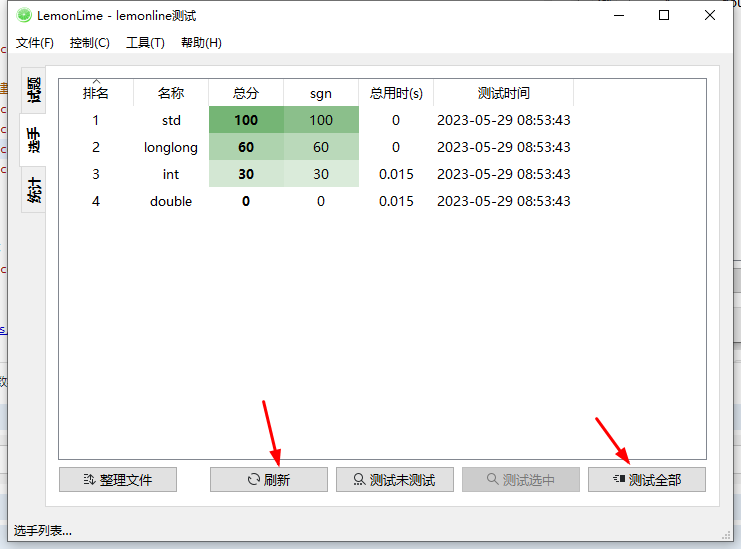This screenshot has height=549, width=741.
Task: Click the LemonLime lime app icon
Action: click(24, 16)
